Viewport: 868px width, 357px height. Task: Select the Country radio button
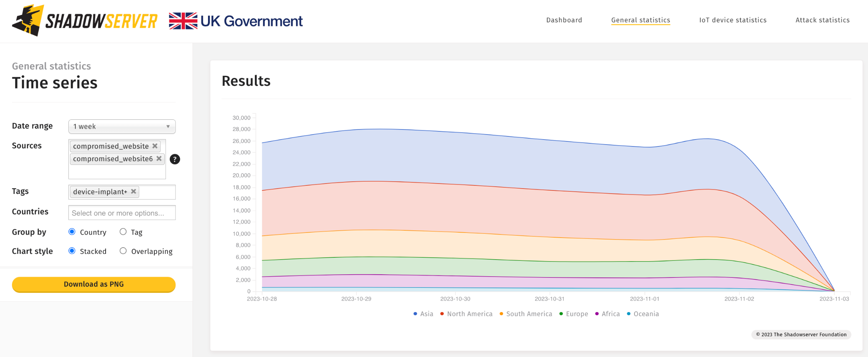tap(72, 231)
